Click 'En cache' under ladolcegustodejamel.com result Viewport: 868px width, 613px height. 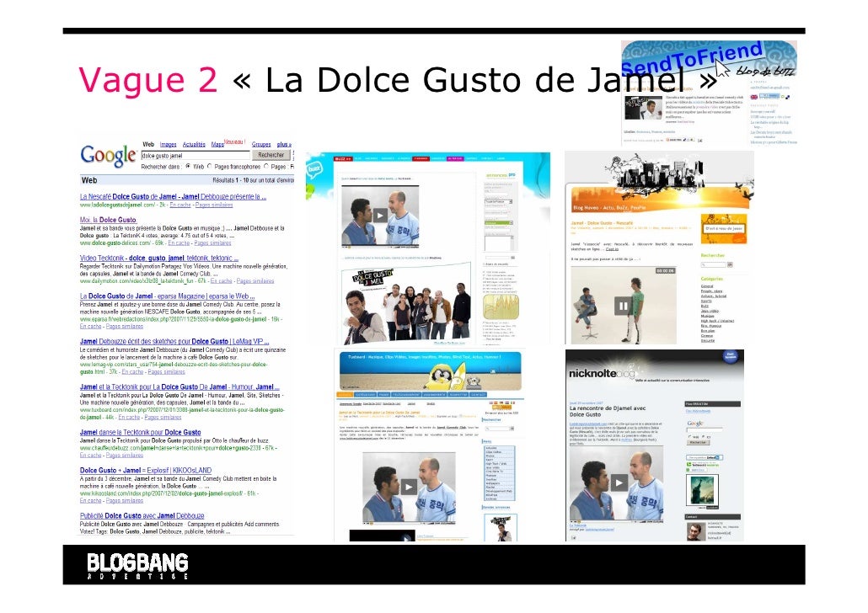pos(179,205)
